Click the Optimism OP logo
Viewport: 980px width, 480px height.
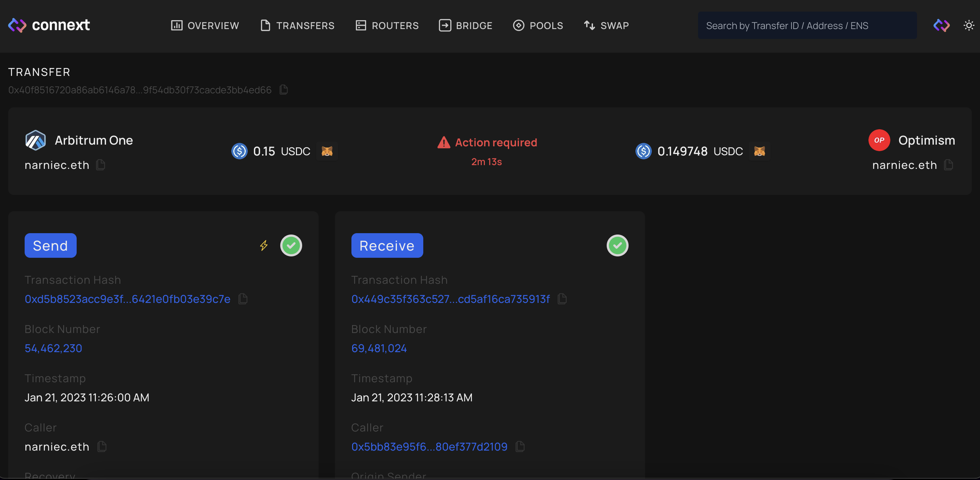879,140
